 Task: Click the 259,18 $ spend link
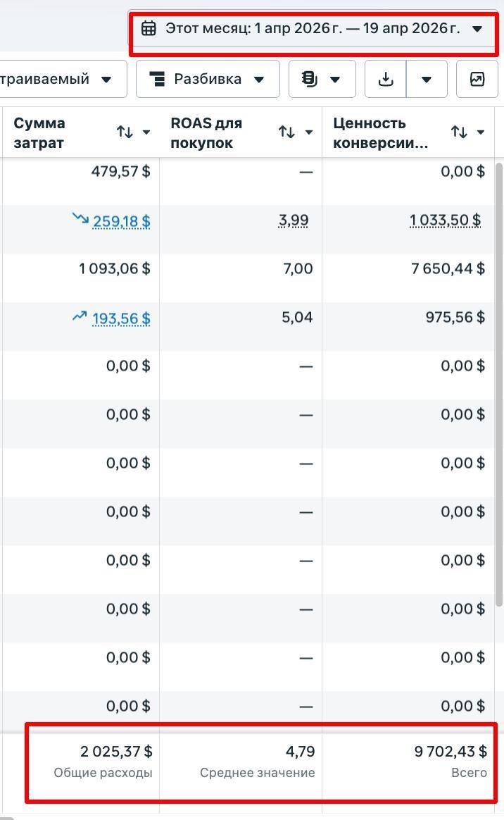coord(121,222)
